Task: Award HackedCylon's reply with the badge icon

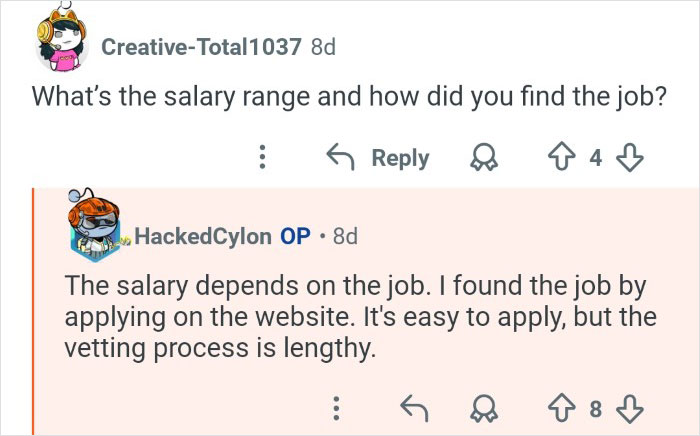Action: coord(489,407)
